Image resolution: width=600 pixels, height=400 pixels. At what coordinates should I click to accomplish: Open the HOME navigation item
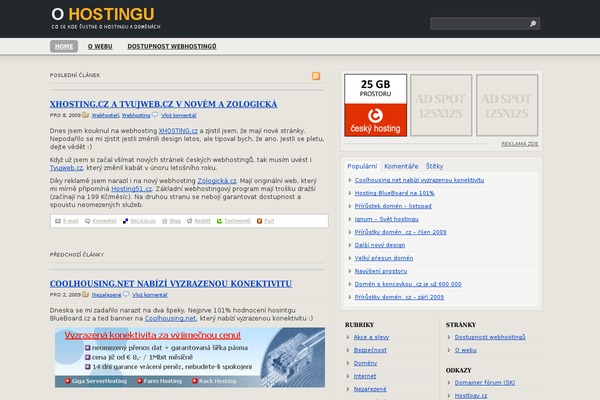pyautogui.click(x=64, y=46)
